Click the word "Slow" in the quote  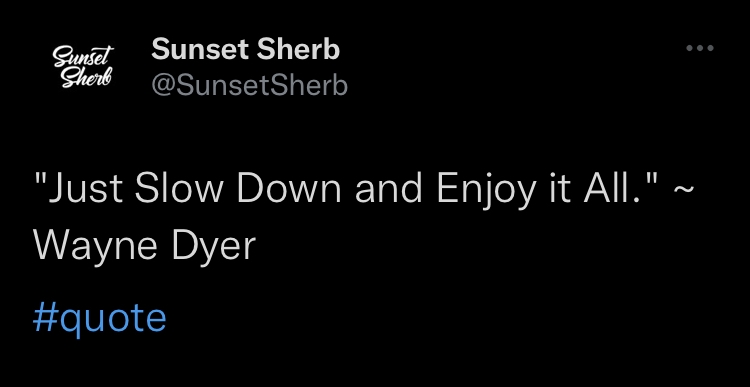[x=178, y=189]
